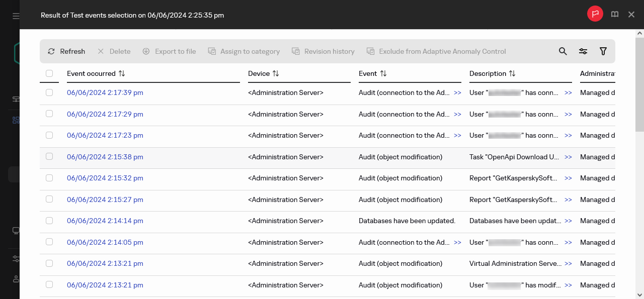Click the filter funnel icon
Viewport: 644px width, 299px height.
[x=603, y=51]
